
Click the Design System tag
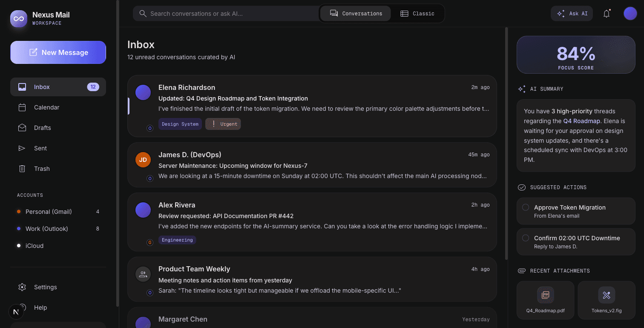pos(180,124)
